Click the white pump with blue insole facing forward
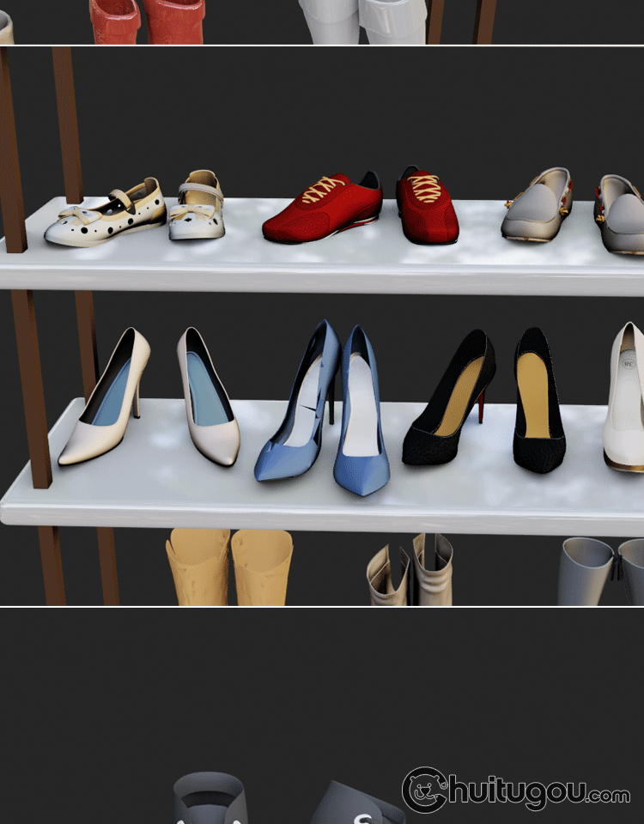The width and height of the screenshot is (644, 824). [208, 397]
